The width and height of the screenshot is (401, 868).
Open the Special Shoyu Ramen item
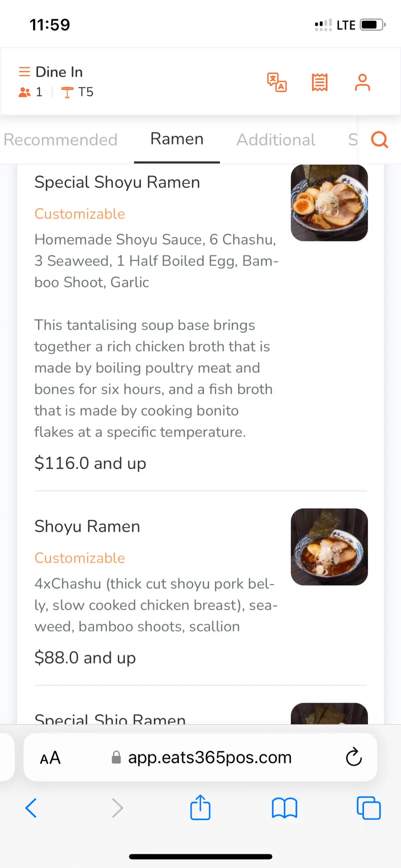click(117, 182)
